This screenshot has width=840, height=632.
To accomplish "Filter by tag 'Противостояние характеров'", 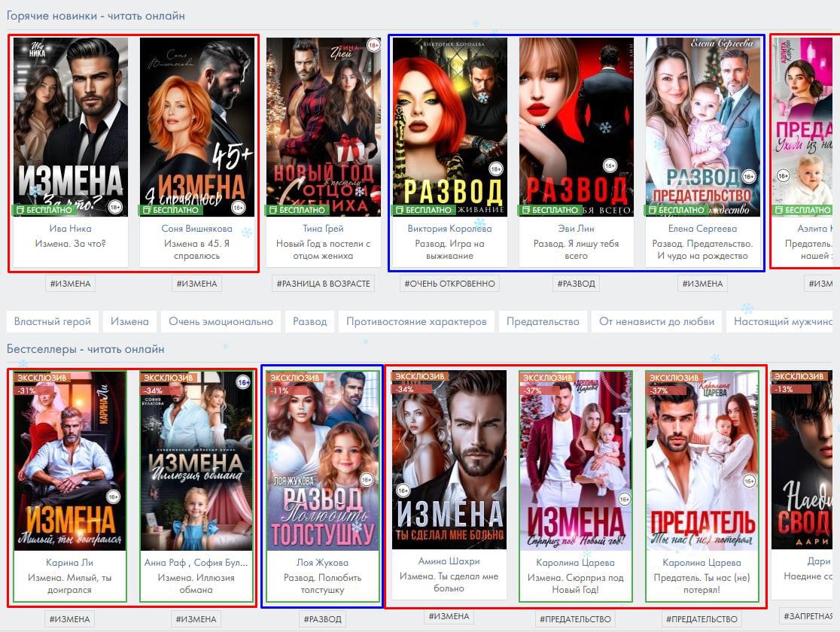I will click(x=416, y=321).
